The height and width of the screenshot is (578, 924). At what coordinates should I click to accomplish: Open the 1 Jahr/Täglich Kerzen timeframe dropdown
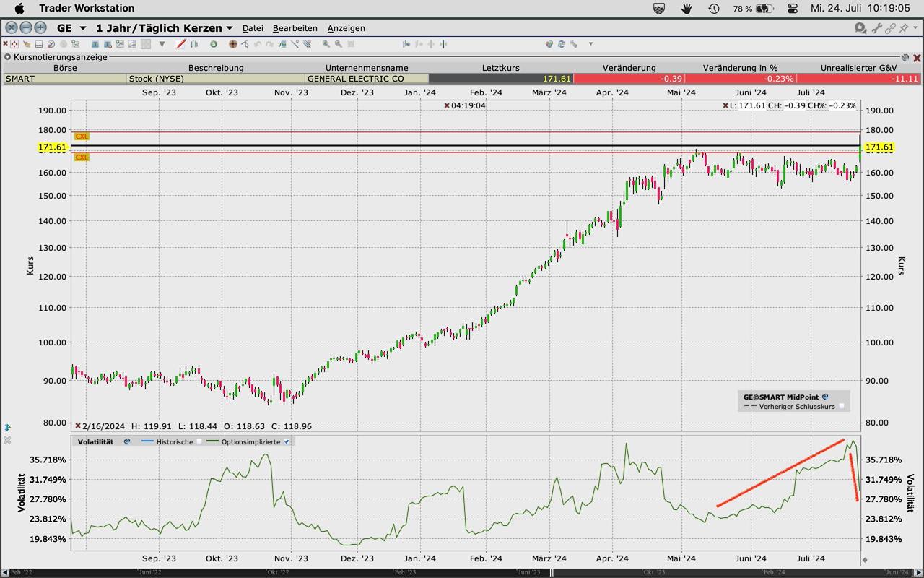pos(230,28)
